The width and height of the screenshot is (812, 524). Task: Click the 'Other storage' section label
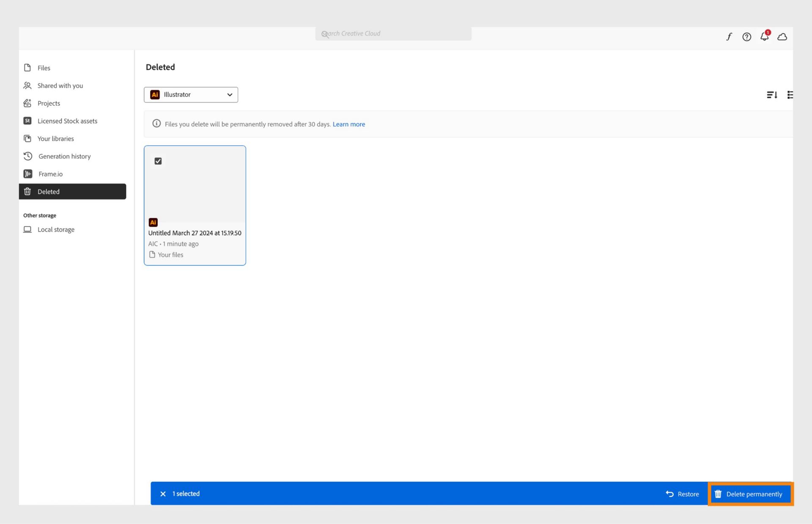point(40,216)
